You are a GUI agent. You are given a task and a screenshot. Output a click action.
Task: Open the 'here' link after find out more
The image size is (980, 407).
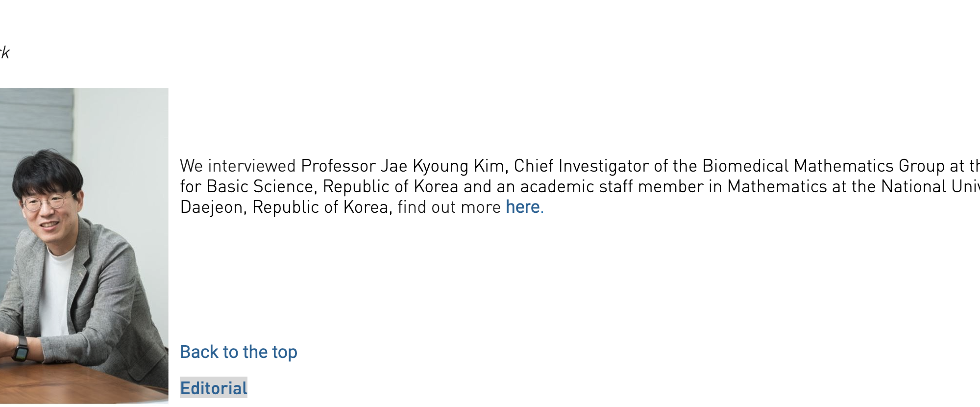pyautogui.click(x=522, y=207)
